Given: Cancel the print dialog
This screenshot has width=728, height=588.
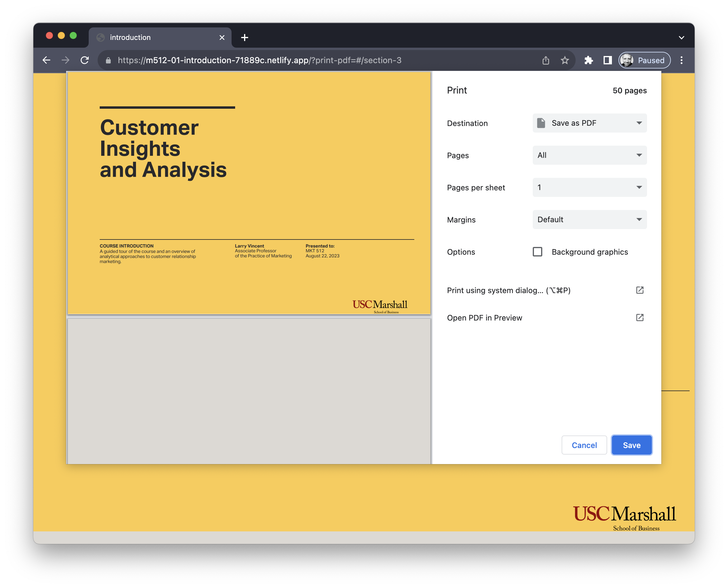Looking at the screenshot, I should [x=584, y=445].
